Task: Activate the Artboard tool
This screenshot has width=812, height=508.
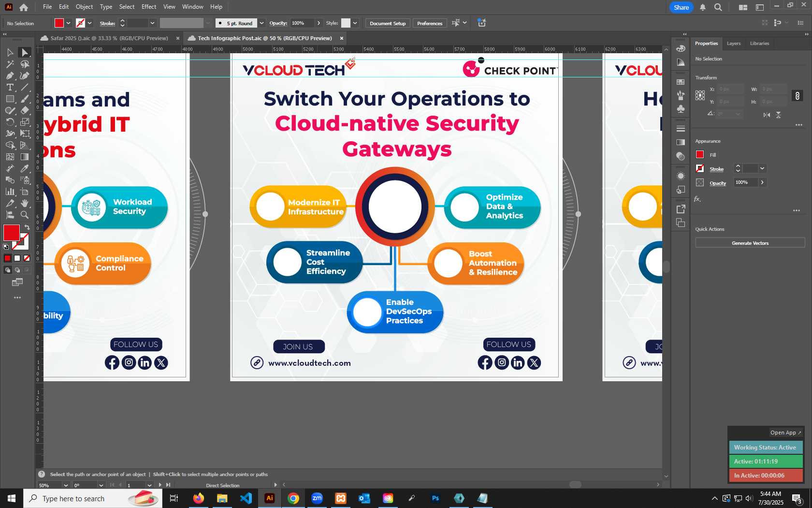Action: tap(25, 192)
